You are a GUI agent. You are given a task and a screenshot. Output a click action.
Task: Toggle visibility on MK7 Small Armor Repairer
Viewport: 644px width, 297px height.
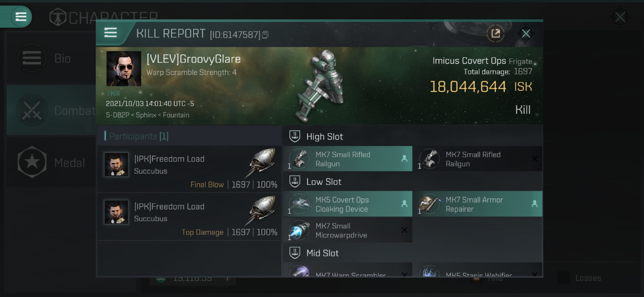point(535,204)
